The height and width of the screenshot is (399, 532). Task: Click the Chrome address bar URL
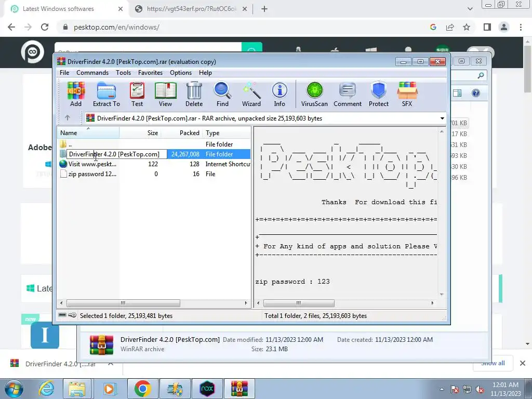116,27
